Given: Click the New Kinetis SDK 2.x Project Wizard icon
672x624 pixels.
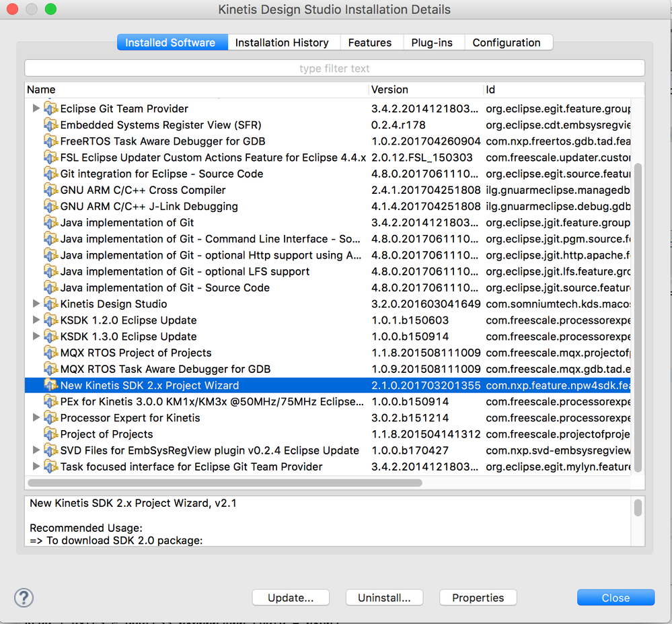Looking at the screenshot, I should coord(50,386).
